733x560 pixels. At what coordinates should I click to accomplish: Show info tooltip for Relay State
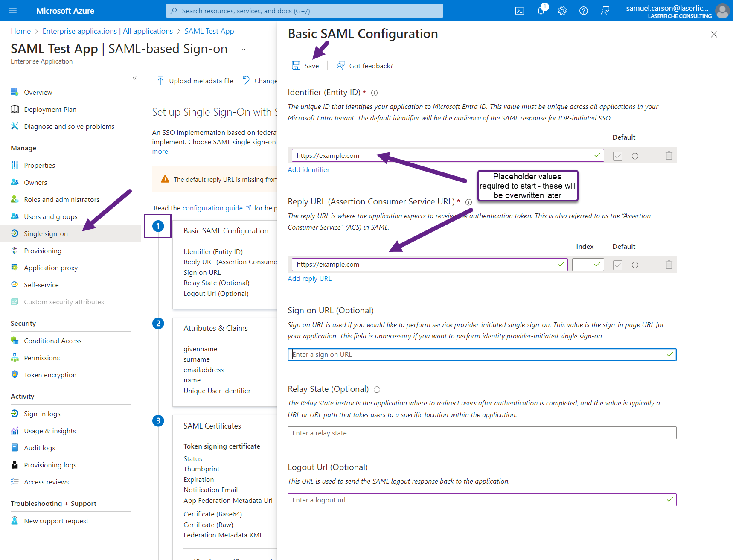[377, 389]
